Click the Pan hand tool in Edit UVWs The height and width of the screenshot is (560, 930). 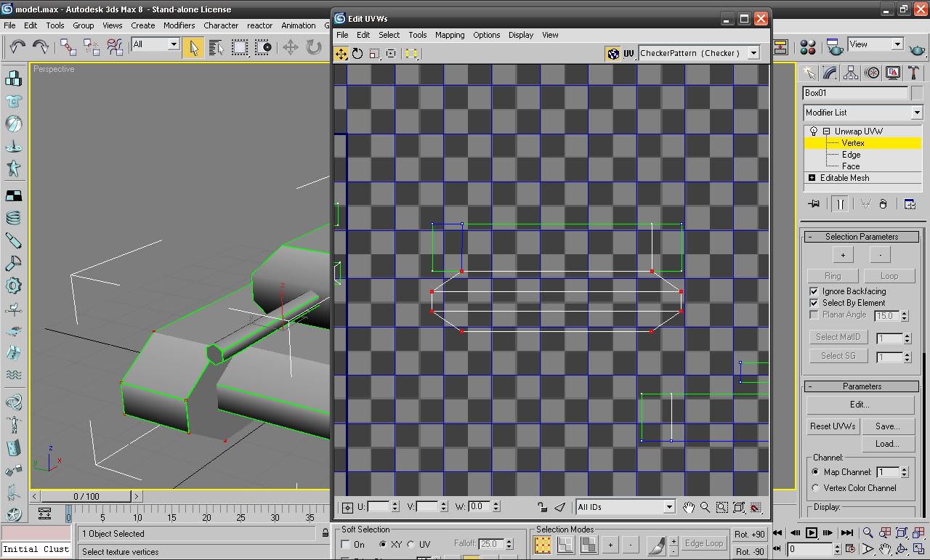click(688, 507)
